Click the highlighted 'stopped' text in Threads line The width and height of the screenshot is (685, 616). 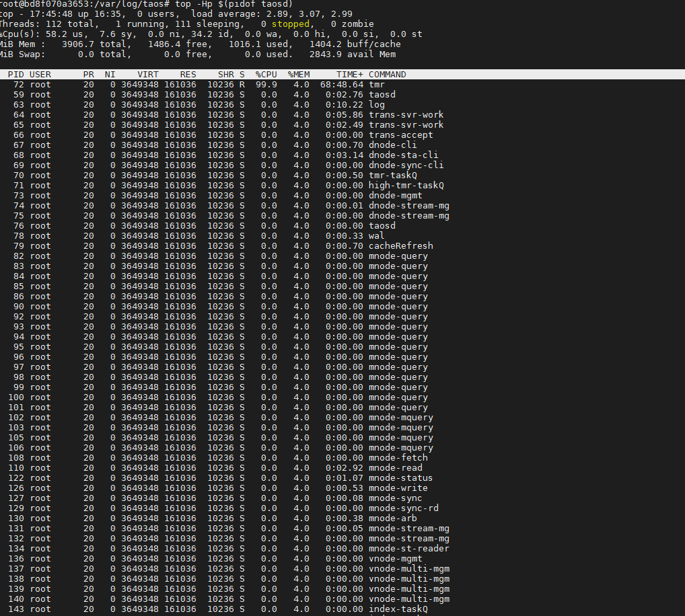click(x=291, y=24)
